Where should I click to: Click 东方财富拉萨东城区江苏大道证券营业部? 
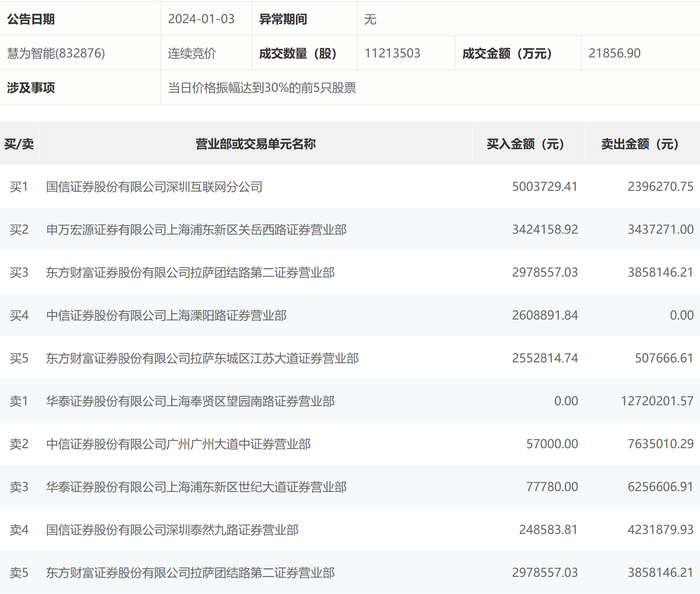tap(202, 358)
